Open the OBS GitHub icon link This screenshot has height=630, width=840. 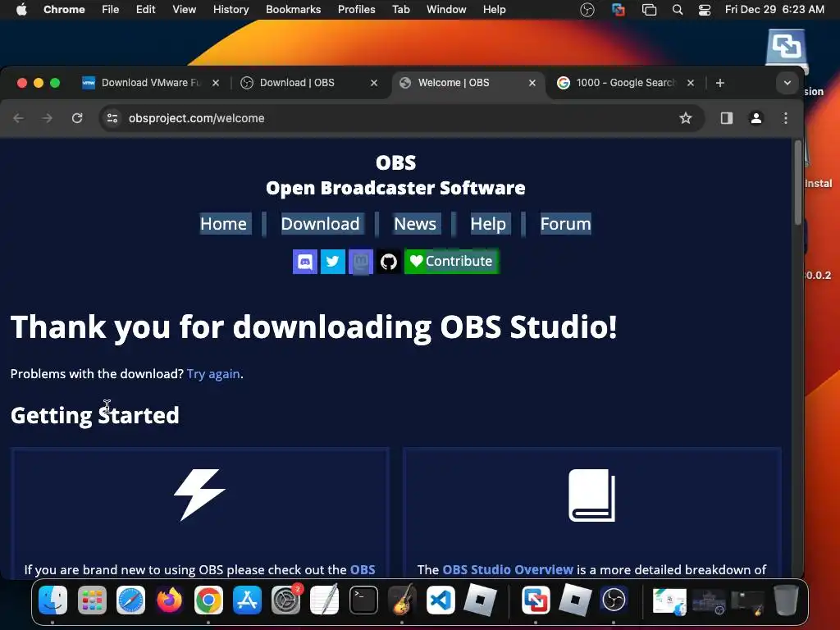388,262
